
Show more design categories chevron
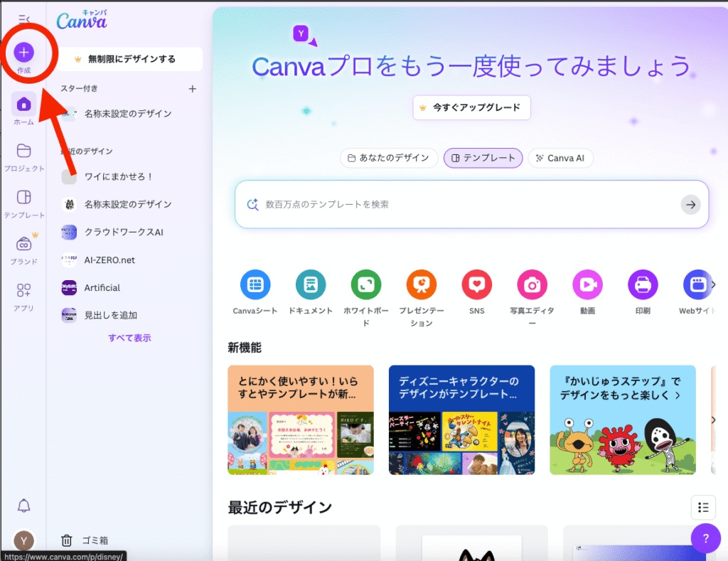point(714,284)
